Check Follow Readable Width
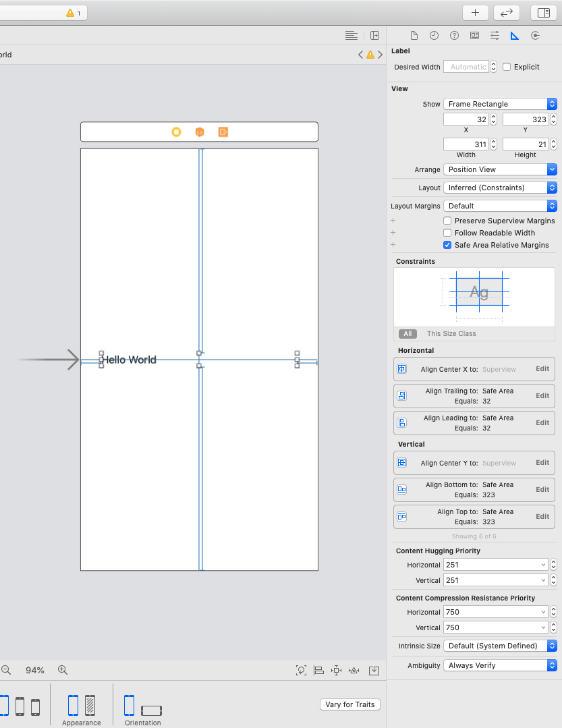 tap(447, 233)
